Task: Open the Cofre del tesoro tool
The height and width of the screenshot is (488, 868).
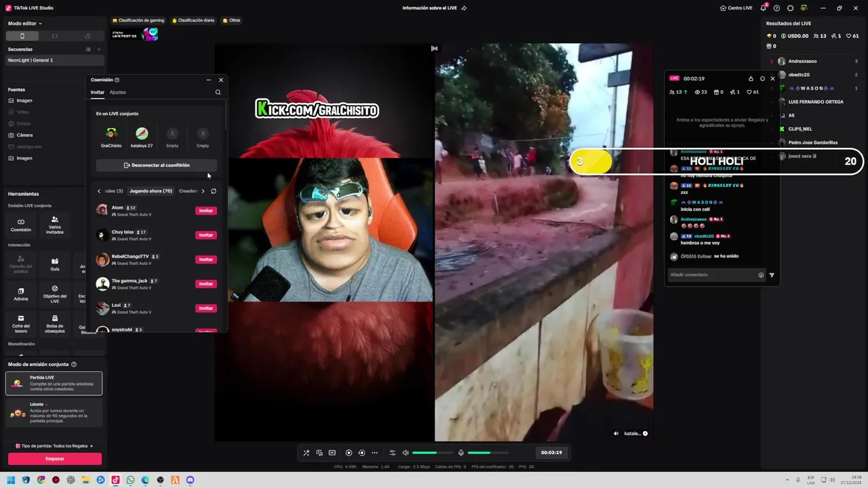Action: point(21,324)
